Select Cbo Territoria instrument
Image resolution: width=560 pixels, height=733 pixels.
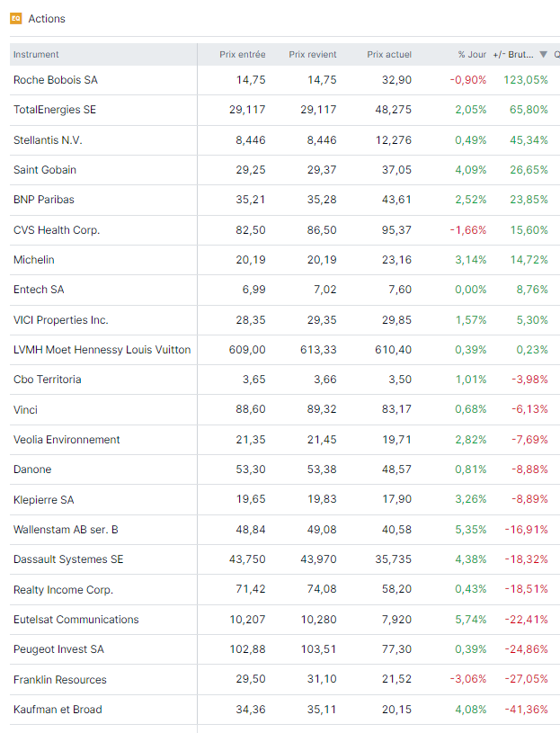[47, 380]
